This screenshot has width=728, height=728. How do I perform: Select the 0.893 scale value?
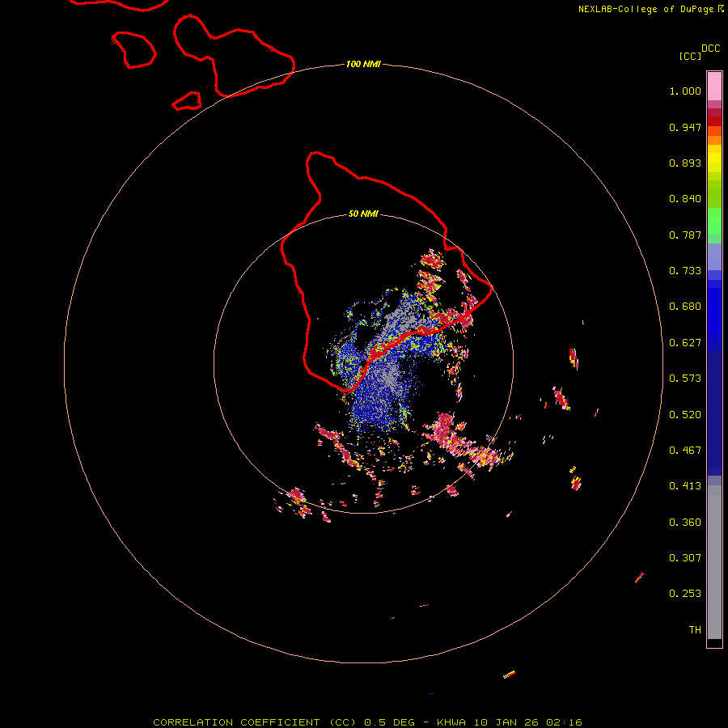tap(685, 163)
